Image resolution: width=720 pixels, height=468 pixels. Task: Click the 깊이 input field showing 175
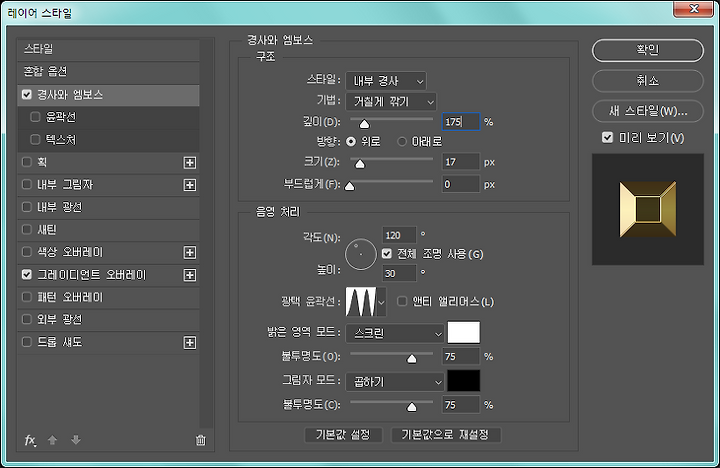(x=461, y=122)
